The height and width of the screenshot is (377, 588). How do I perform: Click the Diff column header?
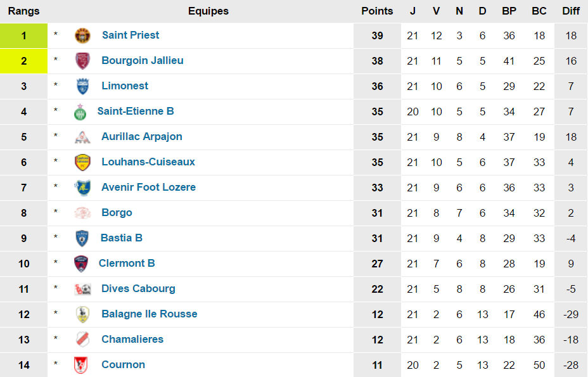pyautogui.click(x=570, y=11)
